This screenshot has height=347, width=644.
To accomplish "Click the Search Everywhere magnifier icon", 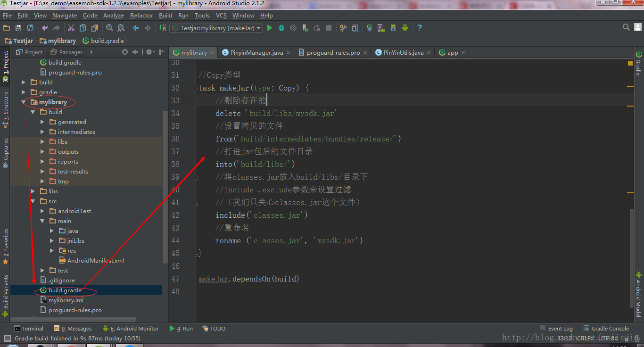I will coord(626,27).
